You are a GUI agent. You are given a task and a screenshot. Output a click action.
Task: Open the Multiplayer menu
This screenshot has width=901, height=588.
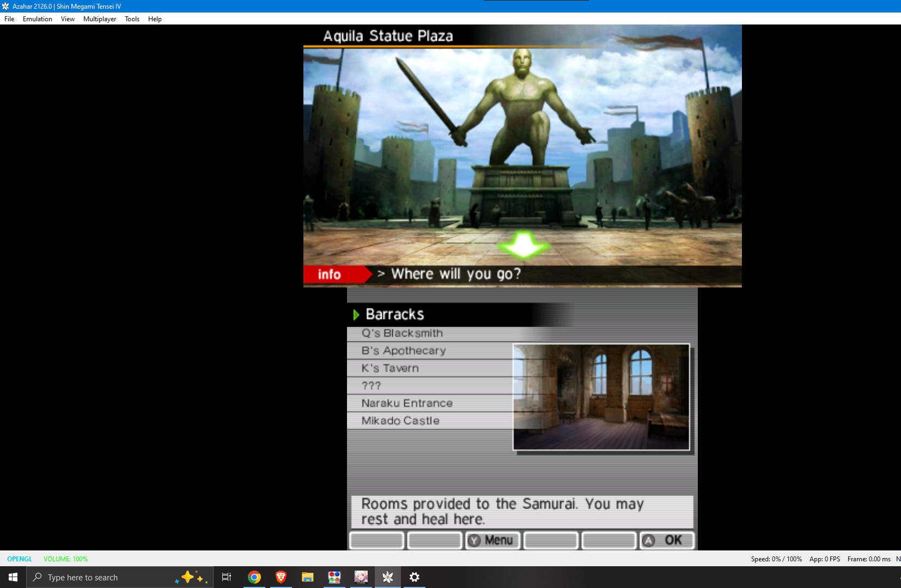pyautogui.click(x=100, y=19)
